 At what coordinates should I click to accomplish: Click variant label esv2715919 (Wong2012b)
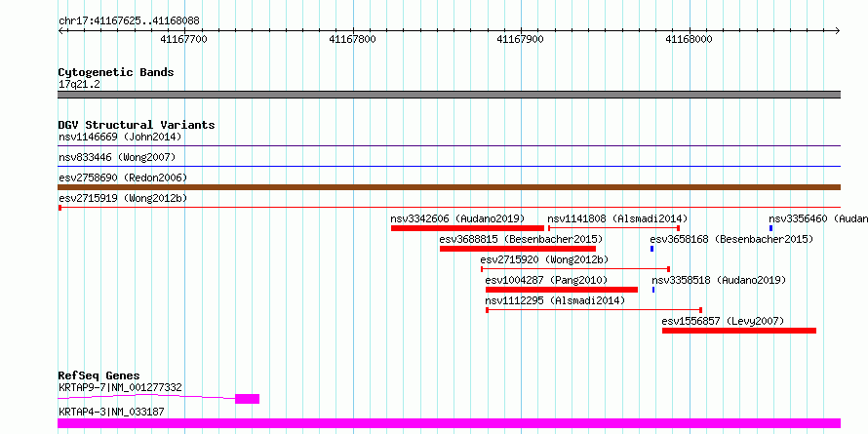tap(123, 198)
